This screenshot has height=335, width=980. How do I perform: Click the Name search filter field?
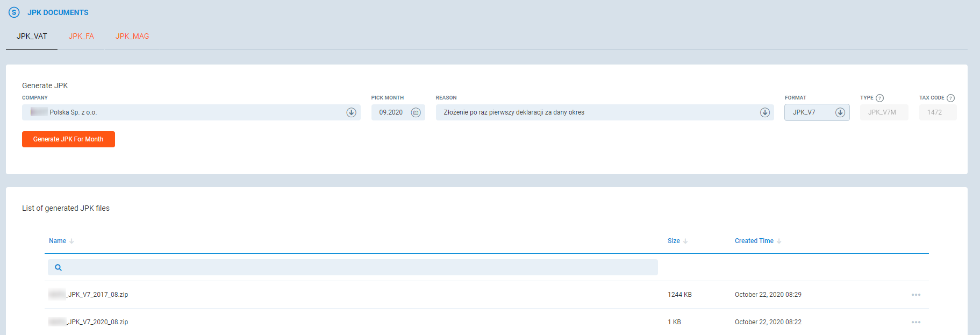click(355, 267)
